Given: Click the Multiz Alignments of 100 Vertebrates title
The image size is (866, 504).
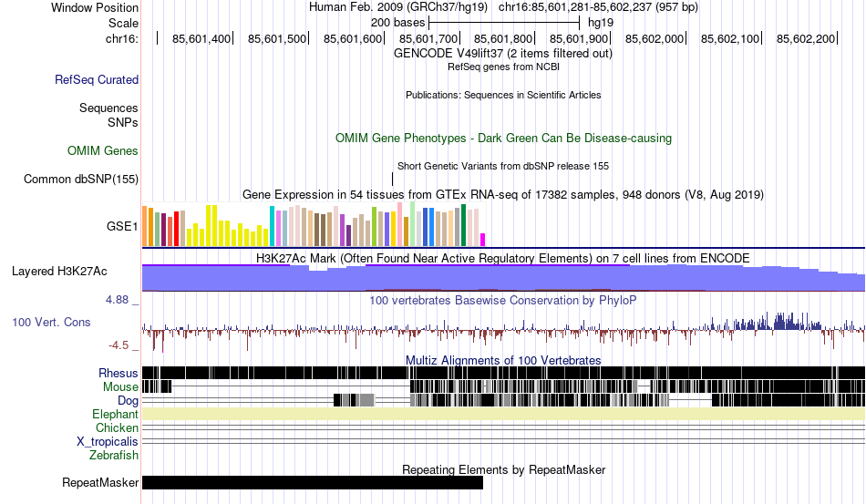Looking at the screenshot, I should pos(503,361).
